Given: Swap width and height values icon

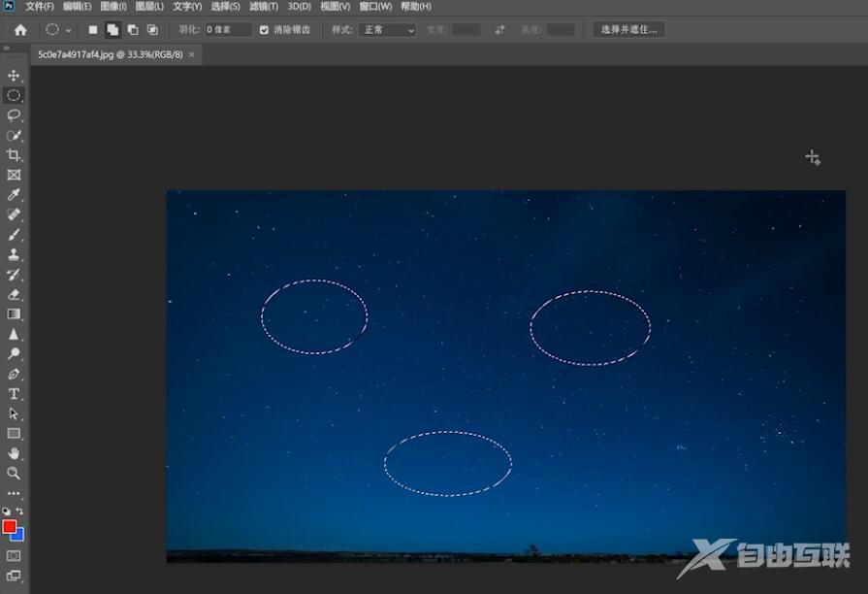Looking at the screenshot, I should [x=499, y=30].
